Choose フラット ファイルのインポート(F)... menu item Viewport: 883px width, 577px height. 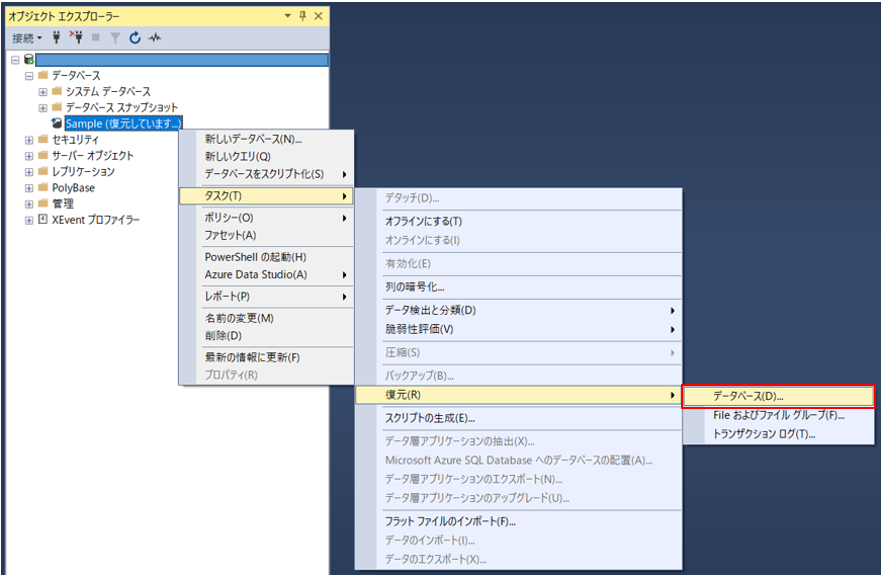coord(519,522)
